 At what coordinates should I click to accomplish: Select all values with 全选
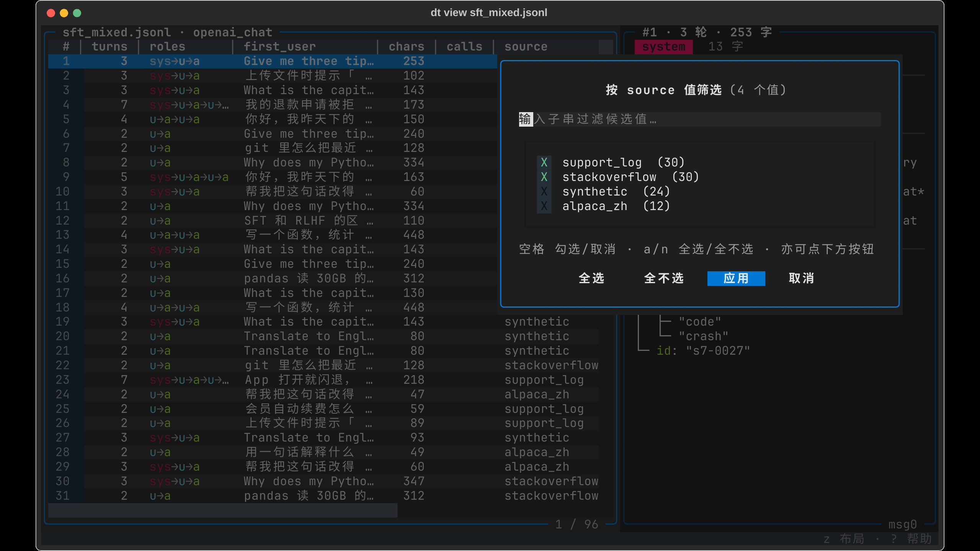coord(591,278)
